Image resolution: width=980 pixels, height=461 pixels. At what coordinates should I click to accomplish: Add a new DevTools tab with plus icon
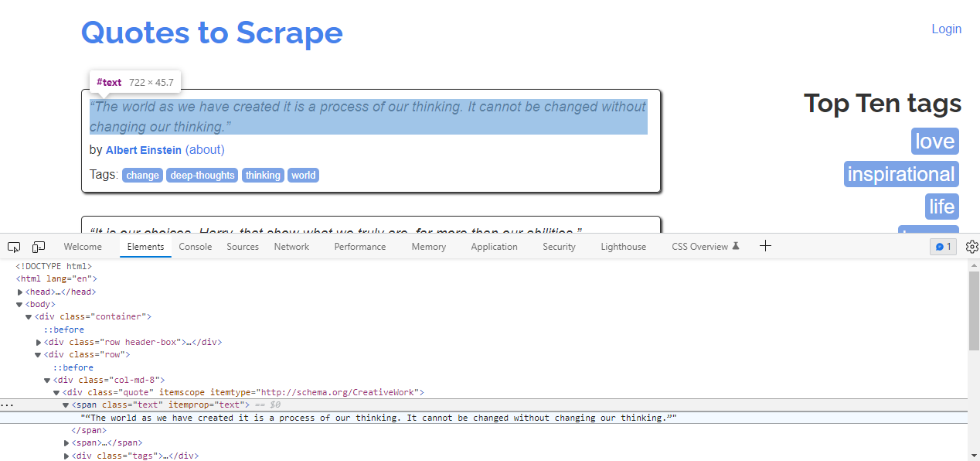tap(765, 246)
